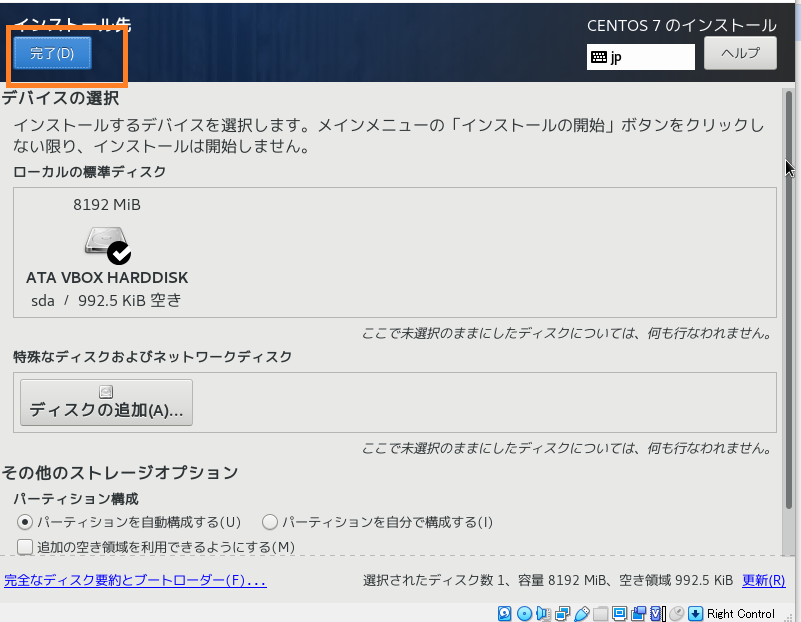Select the ATA VBOX HARDDISK disk icon
801x622 pixels.
pos(107,244)
